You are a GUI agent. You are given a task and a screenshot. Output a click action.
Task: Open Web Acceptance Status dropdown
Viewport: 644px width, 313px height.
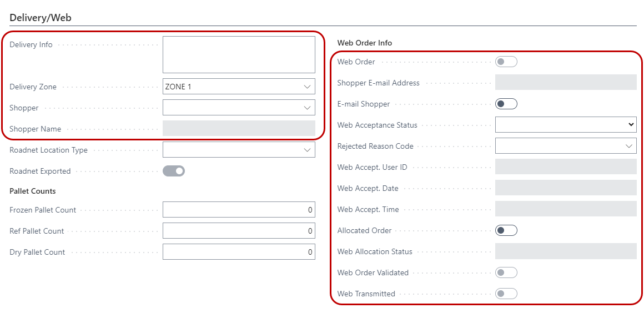(565, 125)
